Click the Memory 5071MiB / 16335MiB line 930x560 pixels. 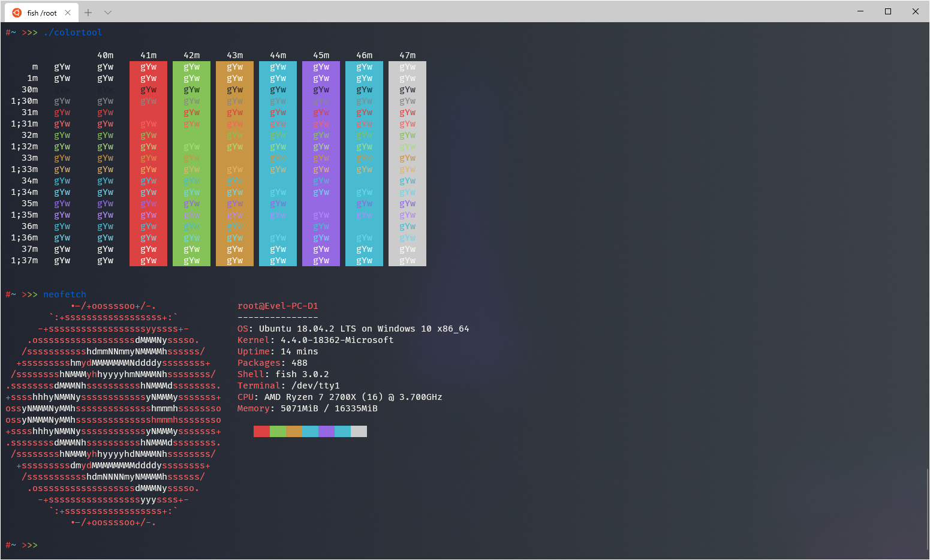coord(308,408)
